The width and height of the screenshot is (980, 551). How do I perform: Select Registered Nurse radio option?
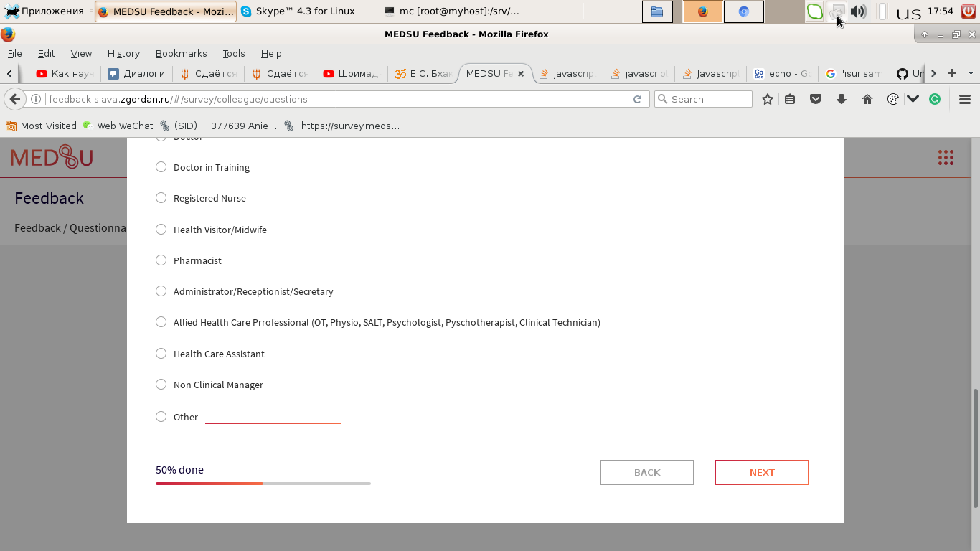pyautogui.click(x=161, y=198)
